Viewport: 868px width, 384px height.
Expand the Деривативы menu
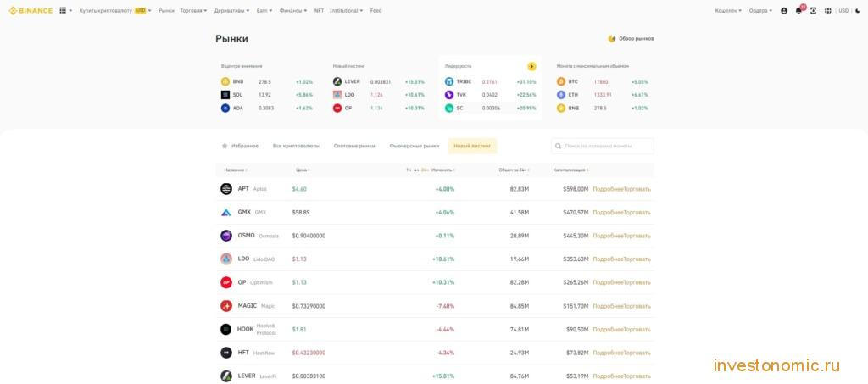click(231, 10)
